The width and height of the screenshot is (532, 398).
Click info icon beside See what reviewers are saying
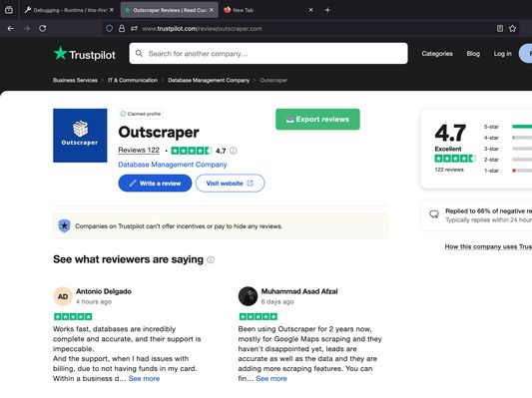tap(211, 259)
